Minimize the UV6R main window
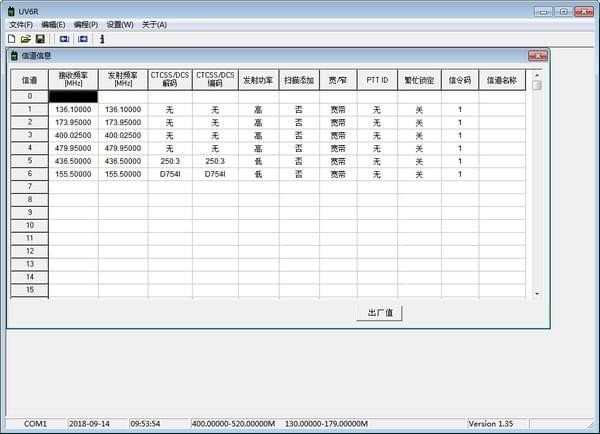 (x=543, y=11)
